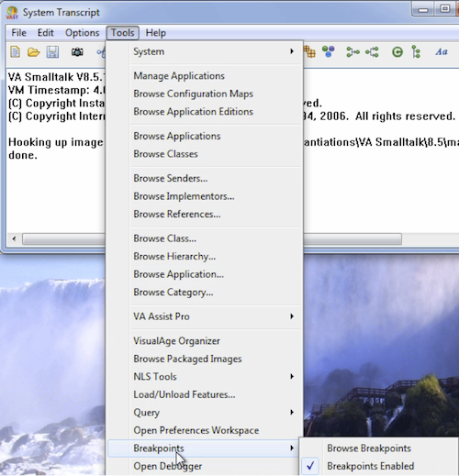Click the Aa font toolbar icon

pyautogui.click(x=442, y=52)
